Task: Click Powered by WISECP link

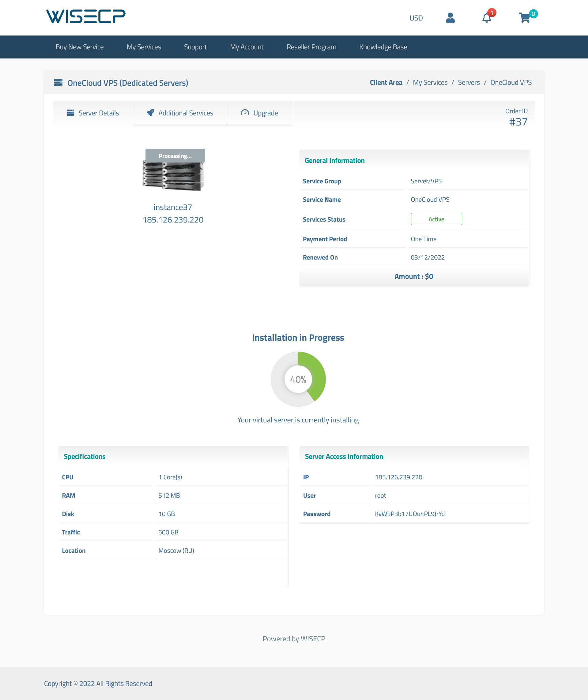Action: click(x=294, y=639)
